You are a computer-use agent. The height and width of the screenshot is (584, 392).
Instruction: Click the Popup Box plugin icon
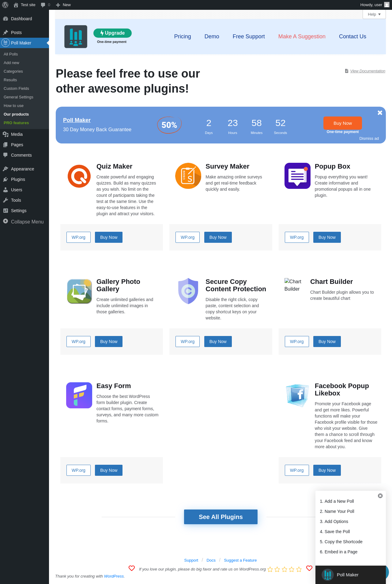297,176
